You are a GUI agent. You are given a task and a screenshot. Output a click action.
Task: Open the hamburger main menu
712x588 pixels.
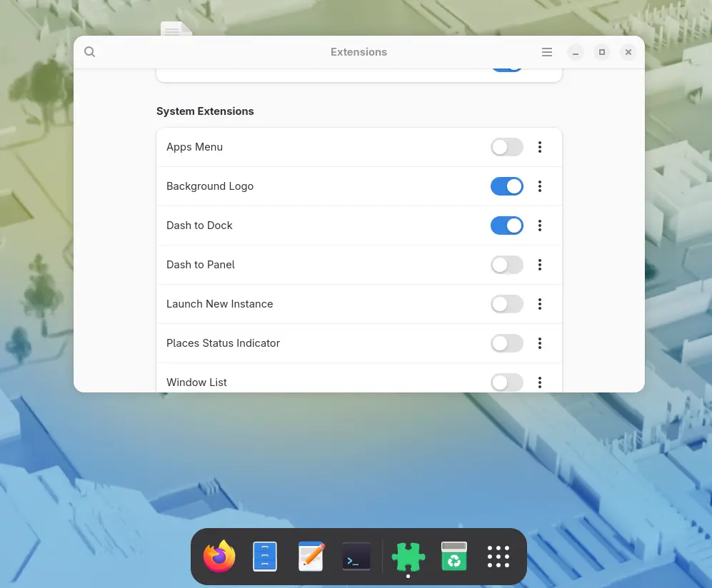point(547,52)
